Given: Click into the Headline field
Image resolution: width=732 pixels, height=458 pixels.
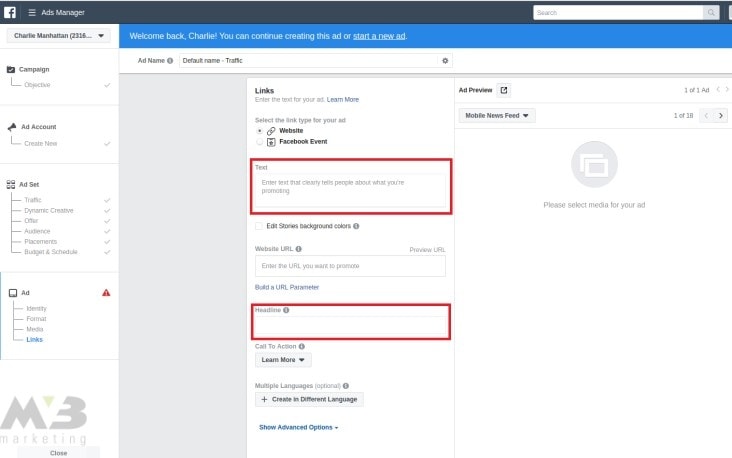Looking at the screenshot, I should tap(350, 325).
